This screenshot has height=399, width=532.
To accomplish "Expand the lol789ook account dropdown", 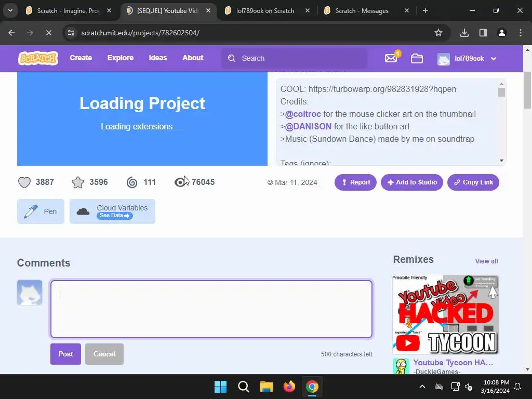I will [494, 58].
